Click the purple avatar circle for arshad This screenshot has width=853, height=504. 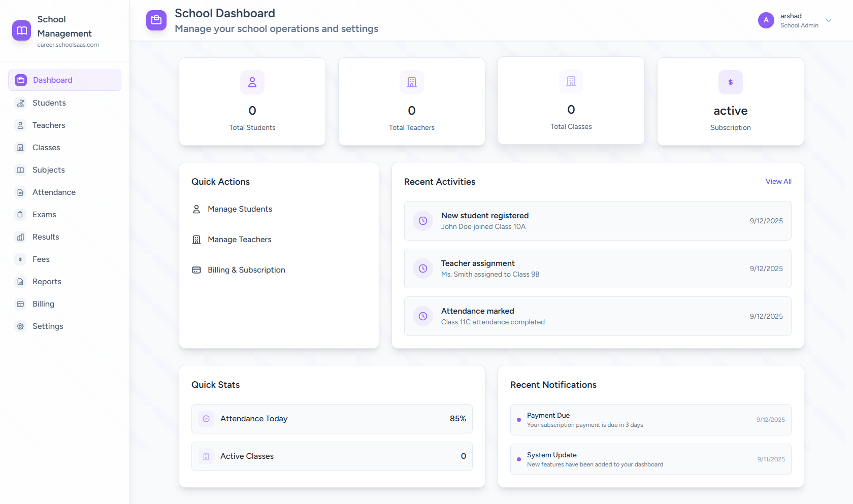pos(766,20)
